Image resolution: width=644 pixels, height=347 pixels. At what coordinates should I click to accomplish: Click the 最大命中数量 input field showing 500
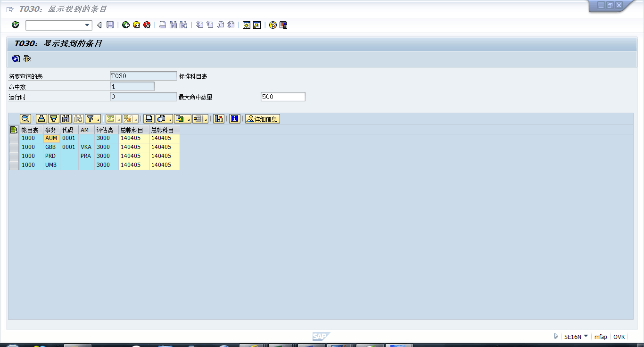coord(283,97)
